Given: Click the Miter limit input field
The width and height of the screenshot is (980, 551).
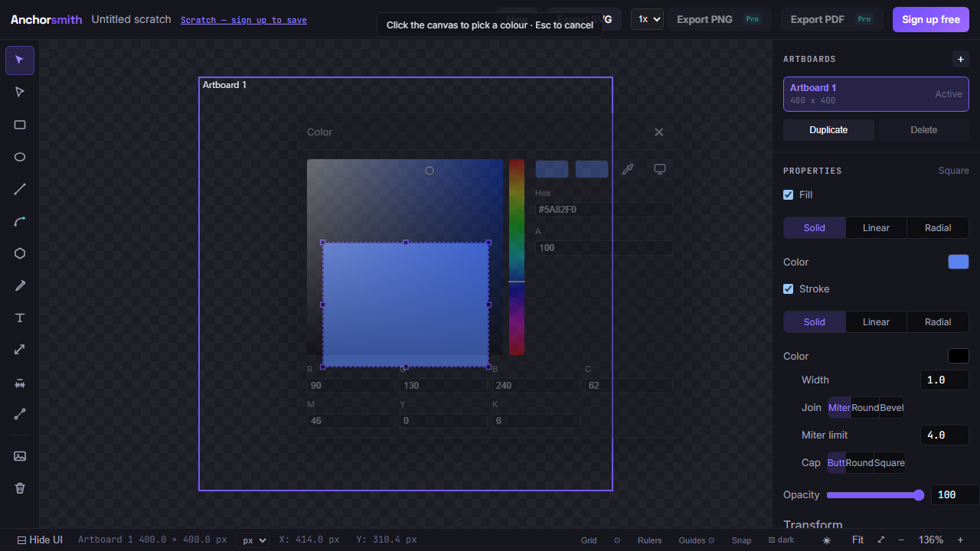Looking at the screenshot, I should (x=945, y=435).
